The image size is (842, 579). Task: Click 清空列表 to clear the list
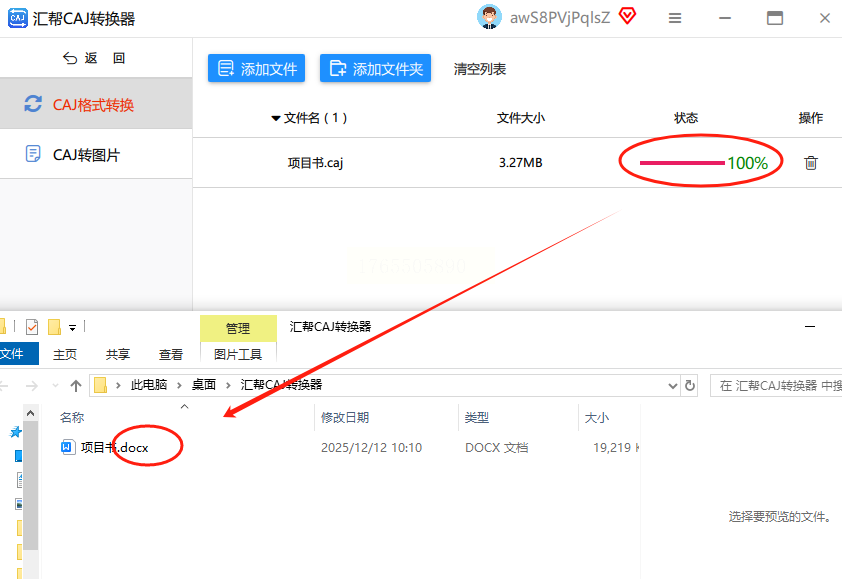pyautogui.click(x=480, y=69)
